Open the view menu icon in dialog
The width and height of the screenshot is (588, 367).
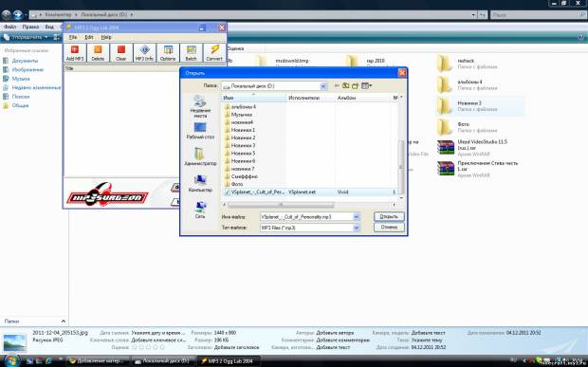[366, 86]
